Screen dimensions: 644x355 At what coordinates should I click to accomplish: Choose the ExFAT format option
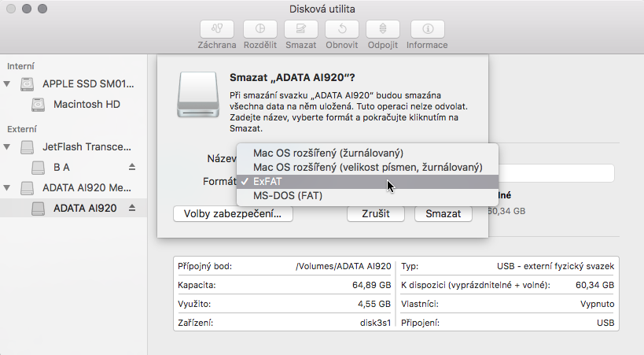pyautogui.click(x=367, y=181)
